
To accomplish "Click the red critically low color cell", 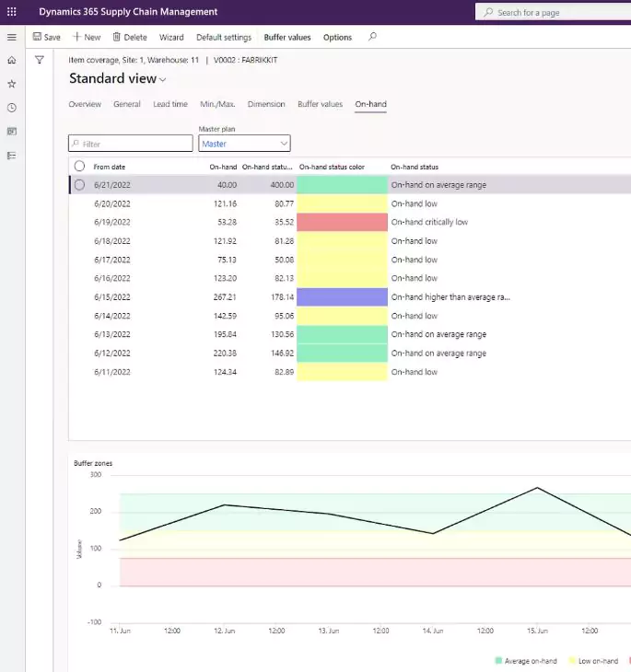I will [342, 222].
